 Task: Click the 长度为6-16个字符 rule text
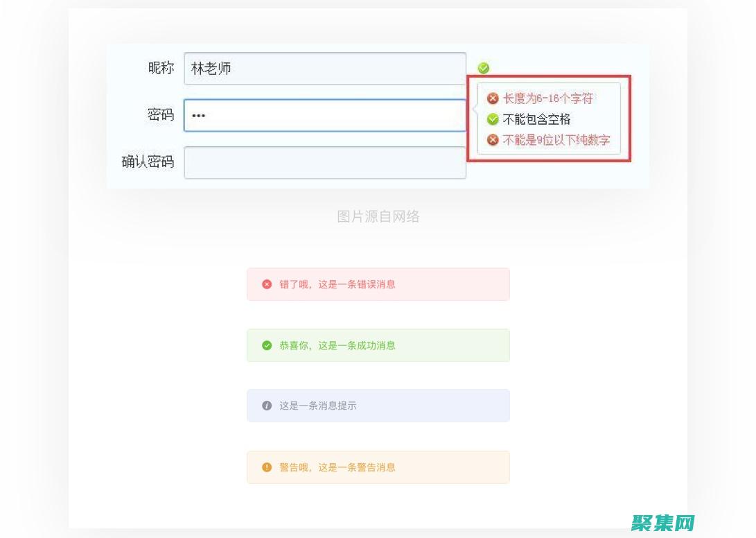pos(547,98)
